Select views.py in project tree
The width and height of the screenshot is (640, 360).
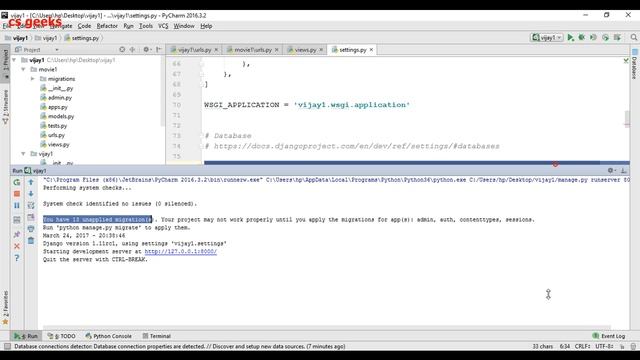click(x=55, y=144)
